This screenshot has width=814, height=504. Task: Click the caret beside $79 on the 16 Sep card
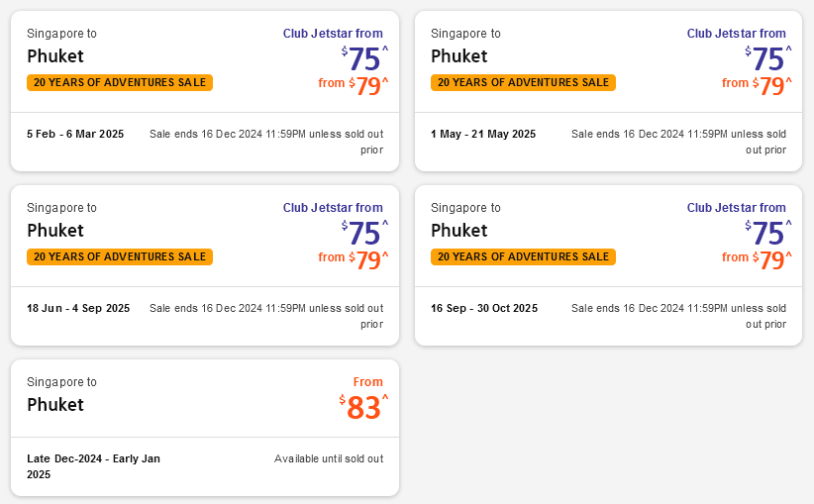(x=789, y=254)
